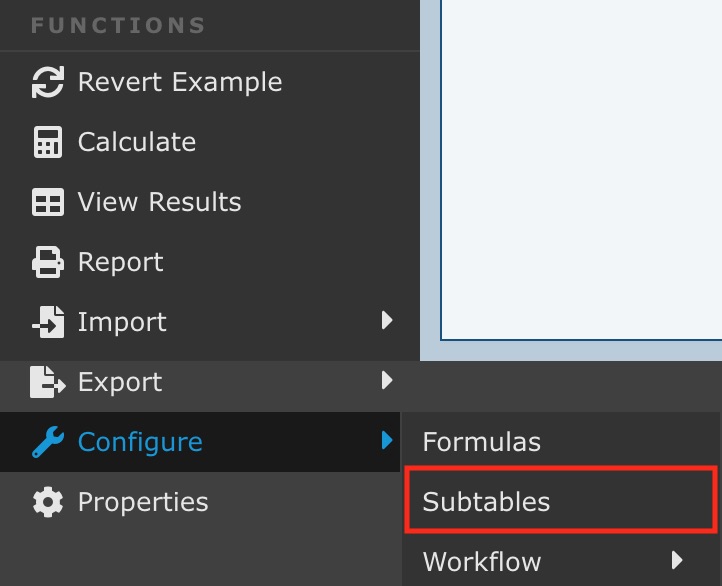Choose the Workflow submenu label
Viewport: 722px width, 586px height.
(482, 561)
